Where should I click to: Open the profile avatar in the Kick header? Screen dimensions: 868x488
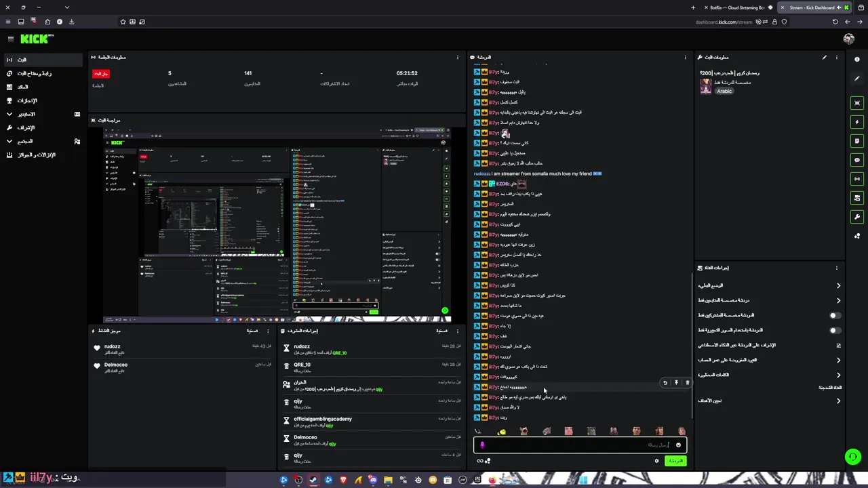click(x=848, y=39)
